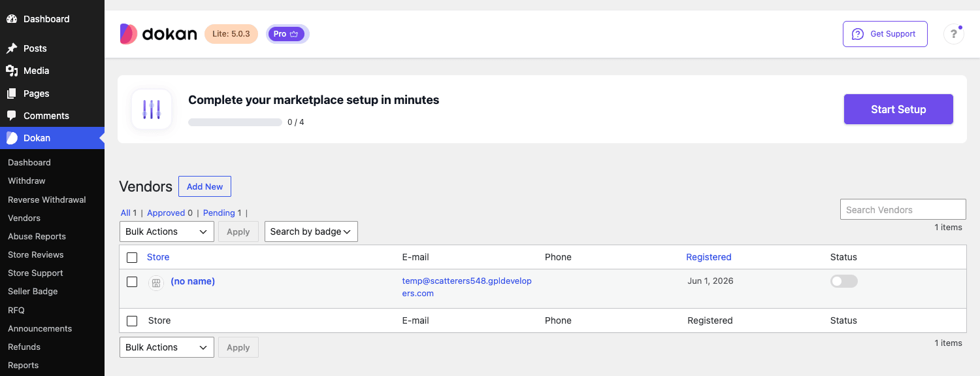
Task: Toggle the vendor status switch on
Action: click(x=843, y=281)
